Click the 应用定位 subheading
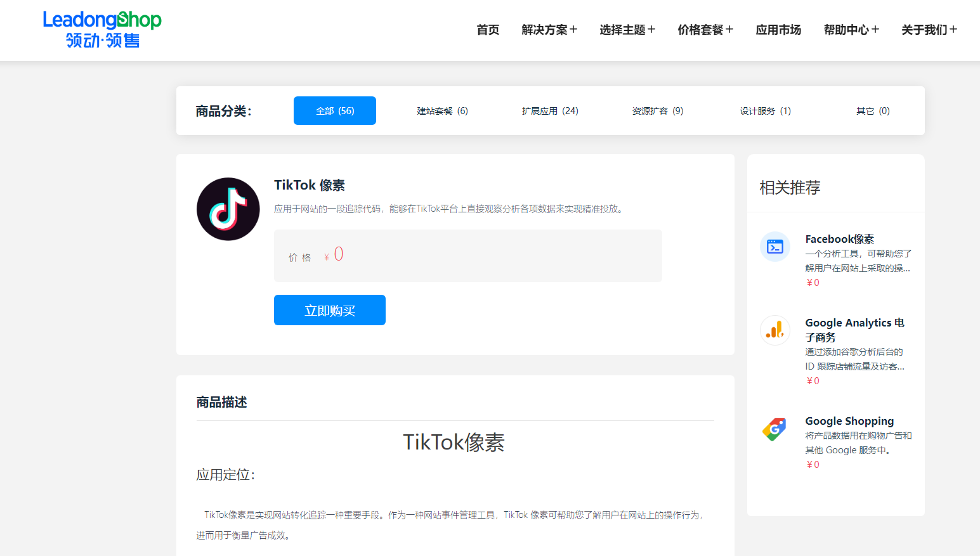 [x=225, y=475]
